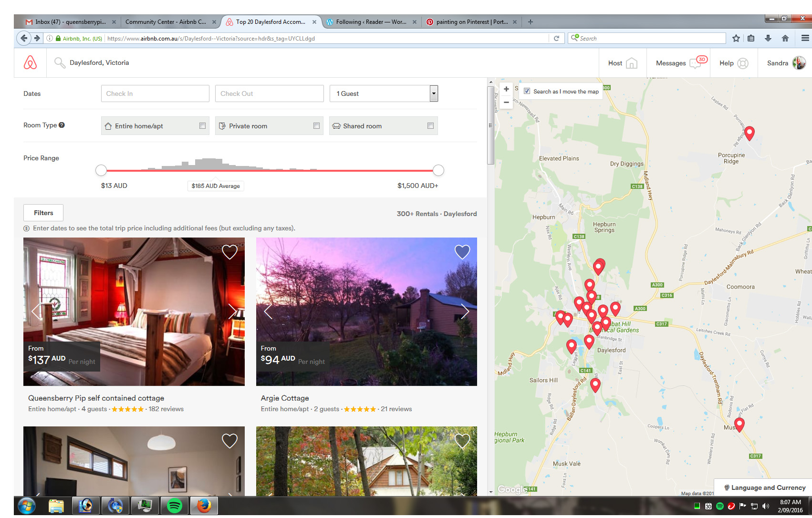Switch to the Pinterest browser tab
Viewport: 812px width, 518px height.
coord(470,21)
